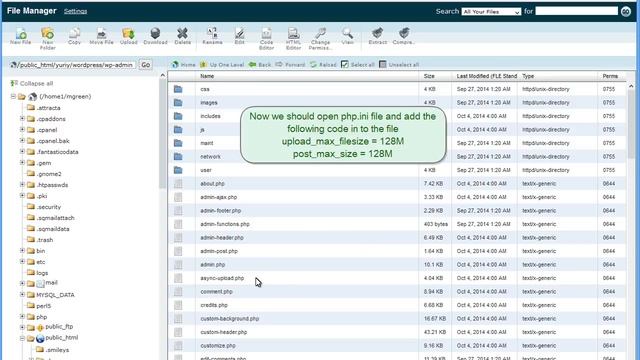
Task: Click the search Go button
Action: pos(626,11)
